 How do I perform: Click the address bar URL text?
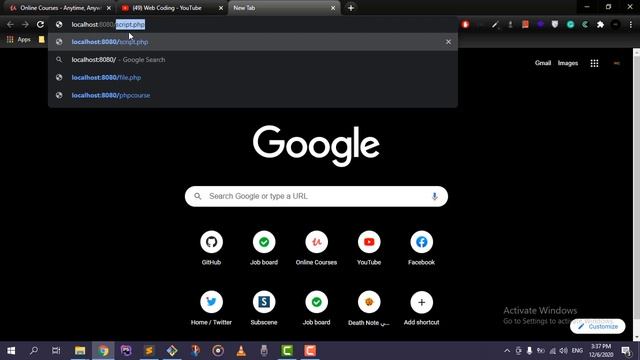click(108, 24)
